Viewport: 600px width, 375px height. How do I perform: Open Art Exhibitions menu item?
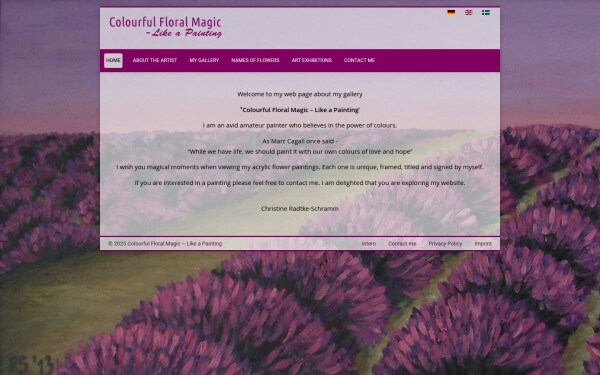pyautogui.click(x=311, y=60)
